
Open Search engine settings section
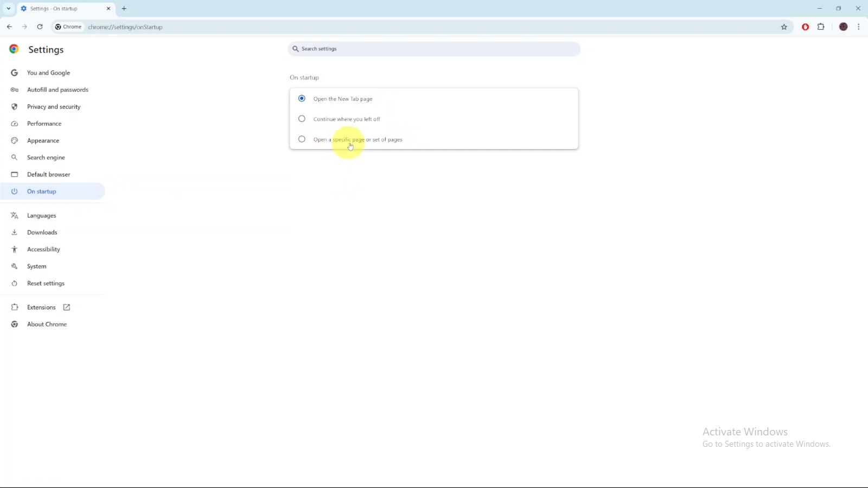click(53, 157)
